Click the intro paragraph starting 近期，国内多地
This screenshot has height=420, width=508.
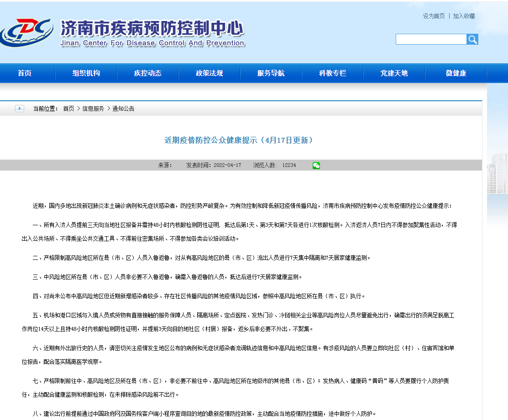[x=242, y=206]
